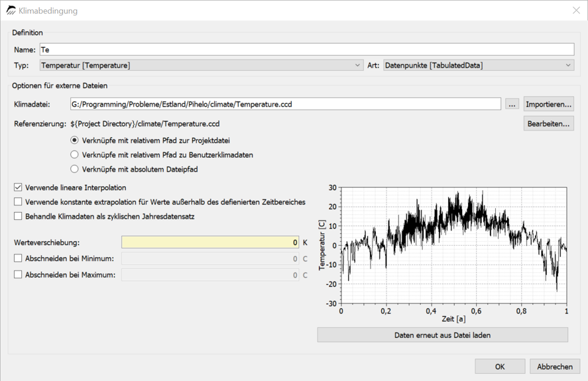Click the 'Temperatur [C]' axis label
The width and height of the screenshot is (588, 381).
(322, 245)
